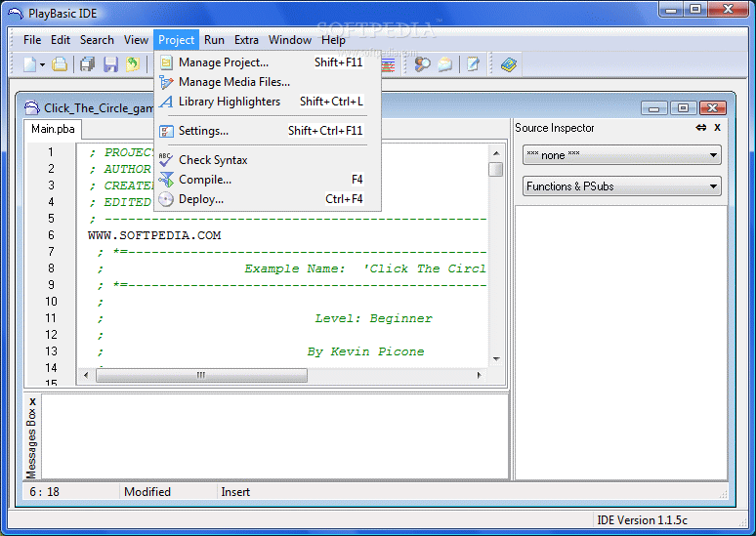
Task: Open the File menu
Action: point(32,40)
